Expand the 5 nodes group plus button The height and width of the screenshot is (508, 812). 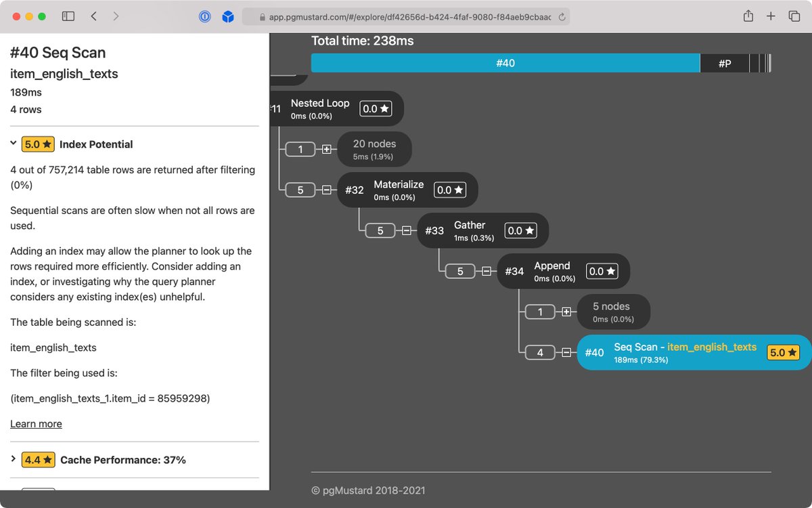tap(566, 312)
